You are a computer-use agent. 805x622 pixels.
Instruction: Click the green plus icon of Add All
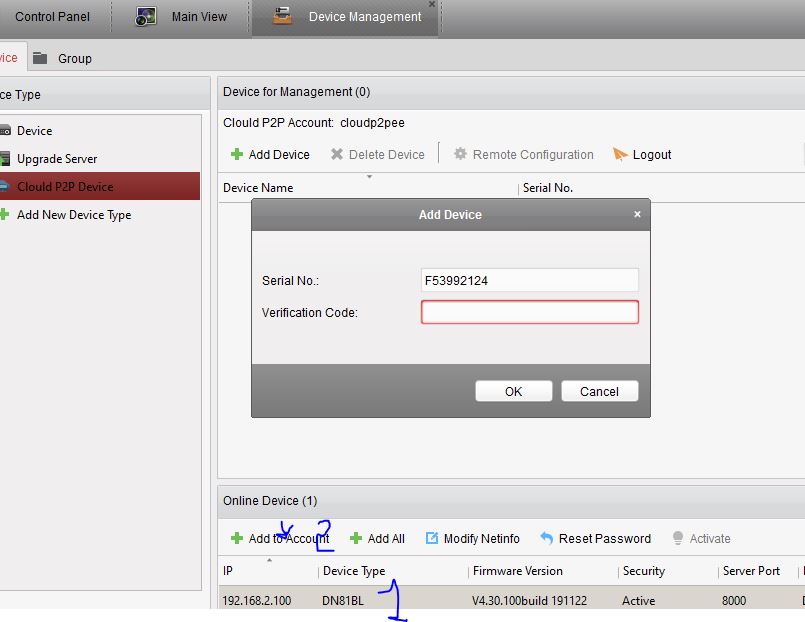pyautogui.click(x=356, y=538)
